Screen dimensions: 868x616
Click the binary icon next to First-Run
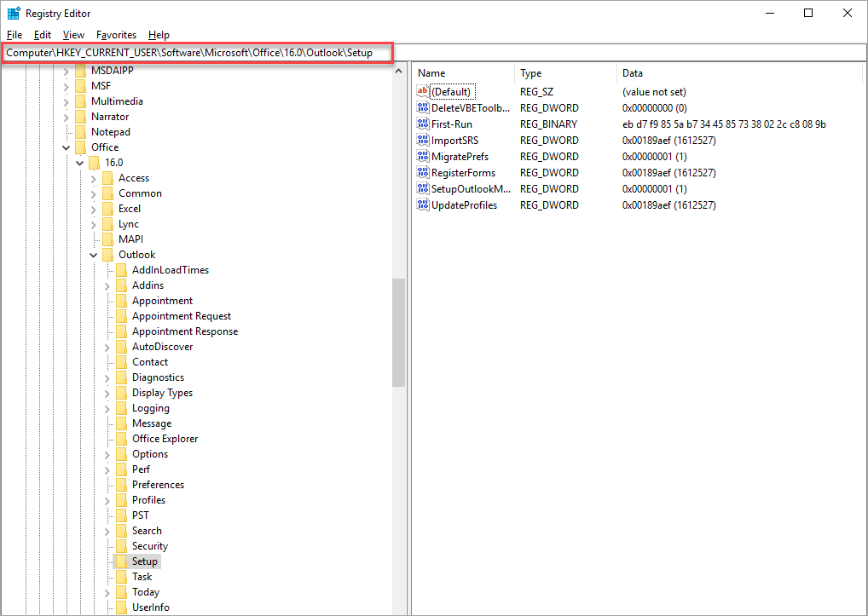[x=423, y=124]
